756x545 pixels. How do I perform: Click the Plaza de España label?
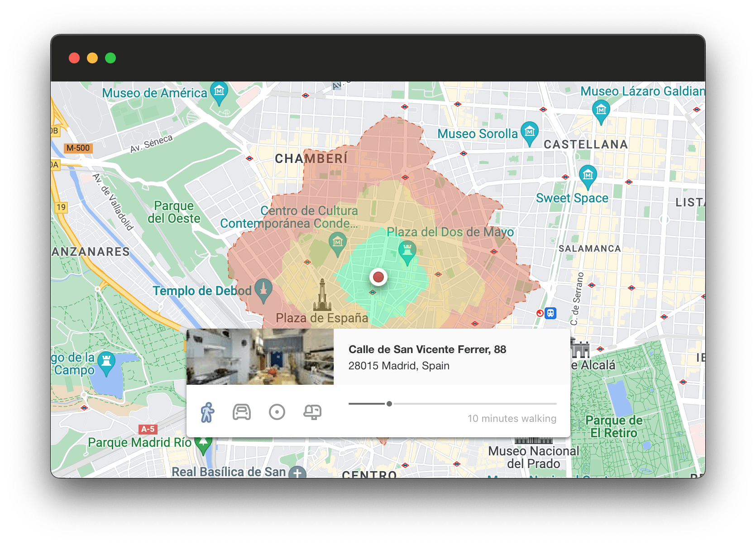click(321, 318)
